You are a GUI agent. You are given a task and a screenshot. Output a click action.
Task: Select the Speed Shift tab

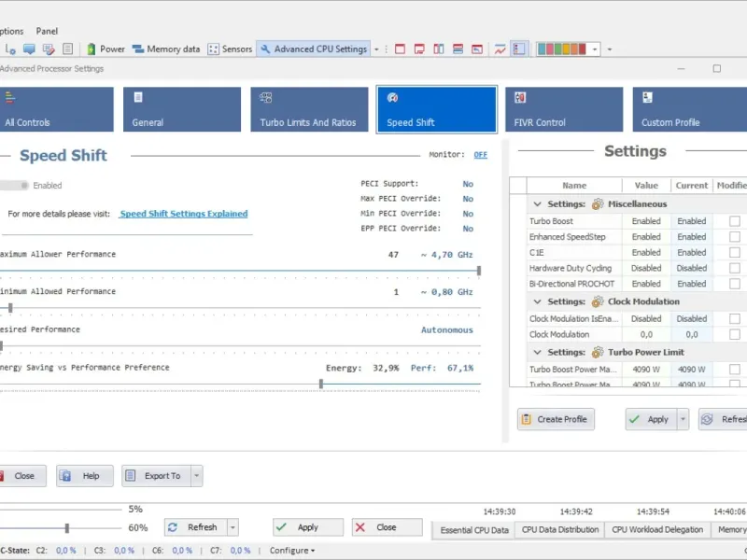437,109
